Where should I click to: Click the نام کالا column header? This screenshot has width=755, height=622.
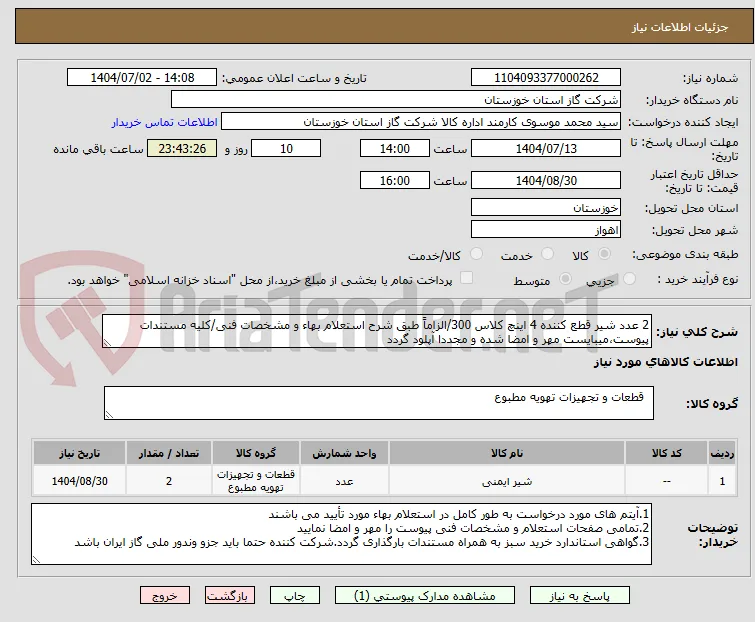507,454
